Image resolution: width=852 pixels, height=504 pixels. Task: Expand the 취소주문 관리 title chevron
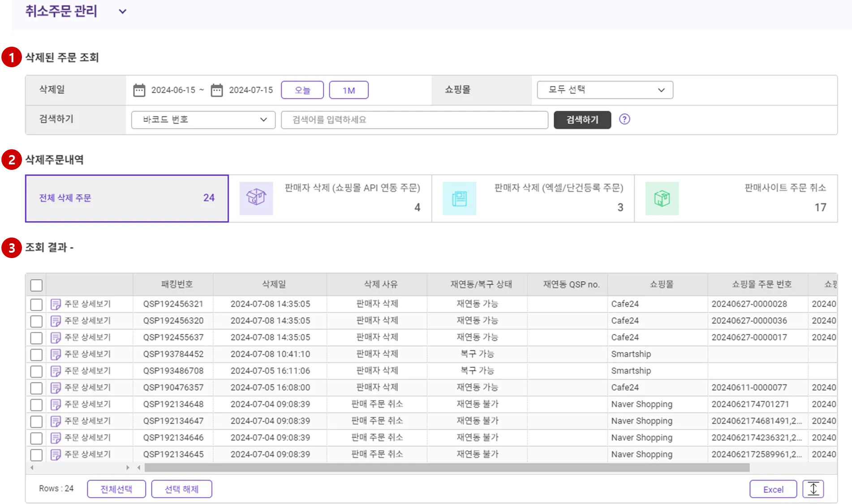click(122, 12)
